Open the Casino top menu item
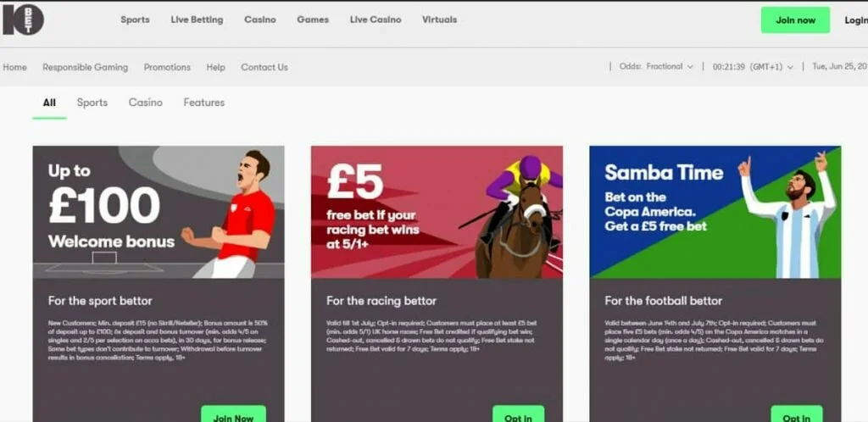The height and width of the screenshot is (422, 868). 260,19
